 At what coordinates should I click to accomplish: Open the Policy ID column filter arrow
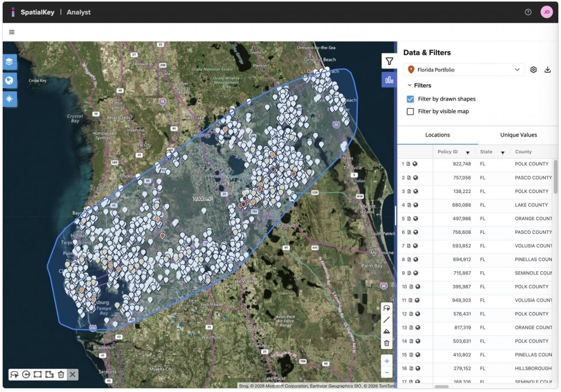(467, 152)
